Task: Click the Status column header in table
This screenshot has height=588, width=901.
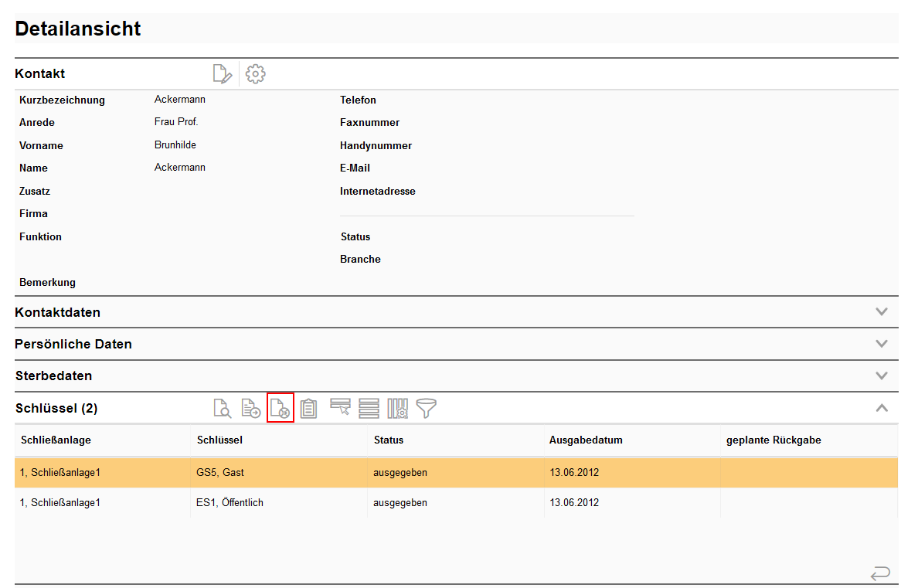Action: 388,440
